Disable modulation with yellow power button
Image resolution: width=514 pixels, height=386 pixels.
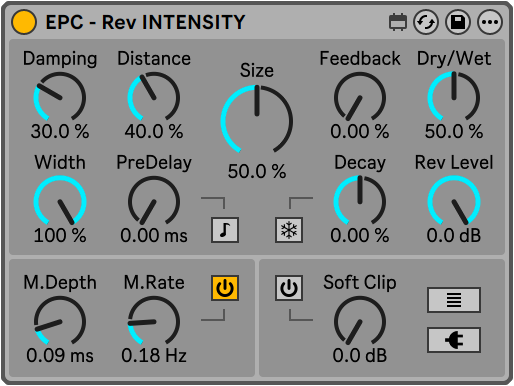225,288
